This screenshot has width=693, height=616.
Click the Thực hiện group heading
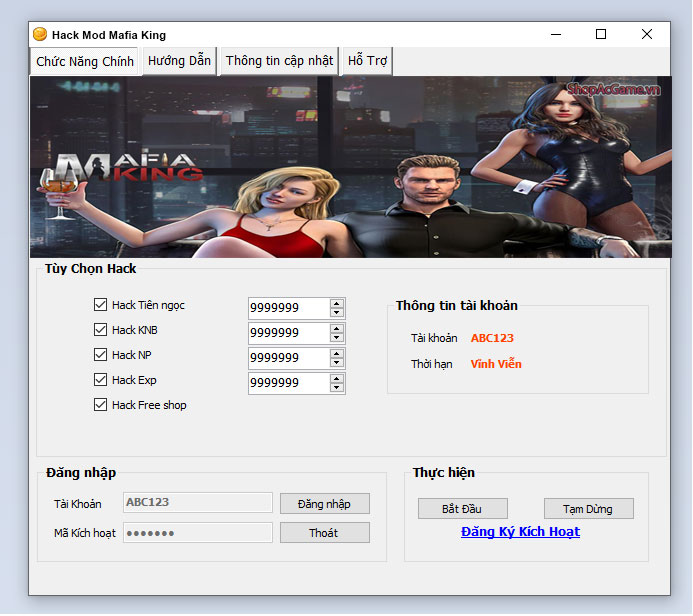click(444, 473)
